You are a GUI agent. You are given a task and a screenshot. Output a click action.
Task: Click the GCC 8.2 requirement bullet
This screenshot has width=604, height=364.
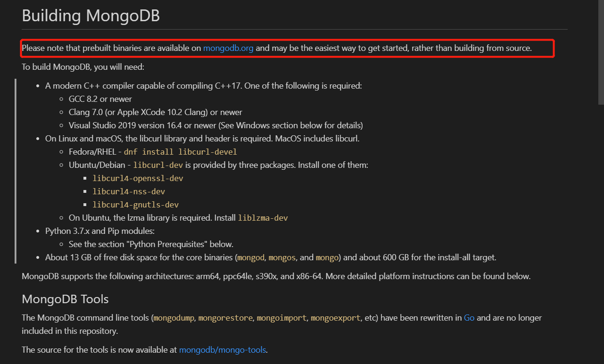(x=100, y=99)
